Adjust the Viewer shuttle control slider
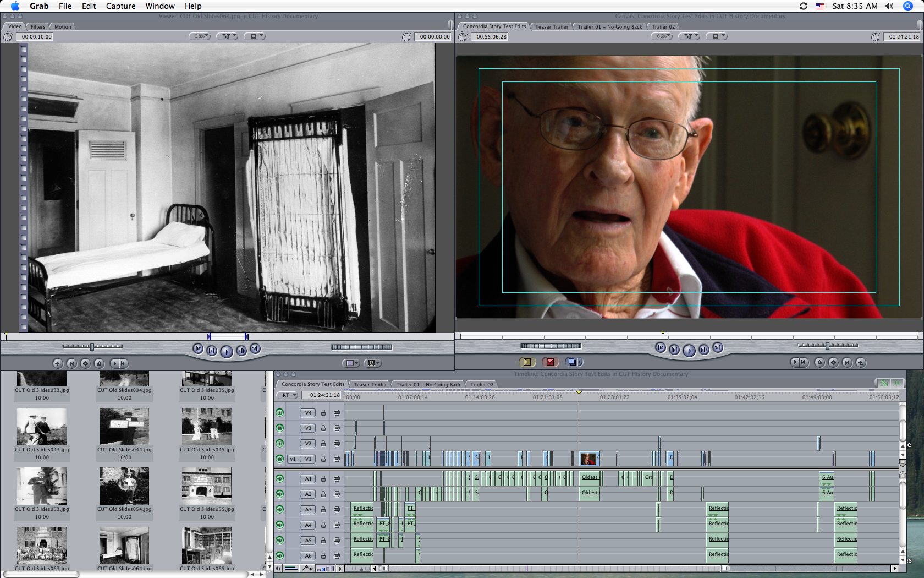This screenshot has width=924, height=578. [92, 346]
